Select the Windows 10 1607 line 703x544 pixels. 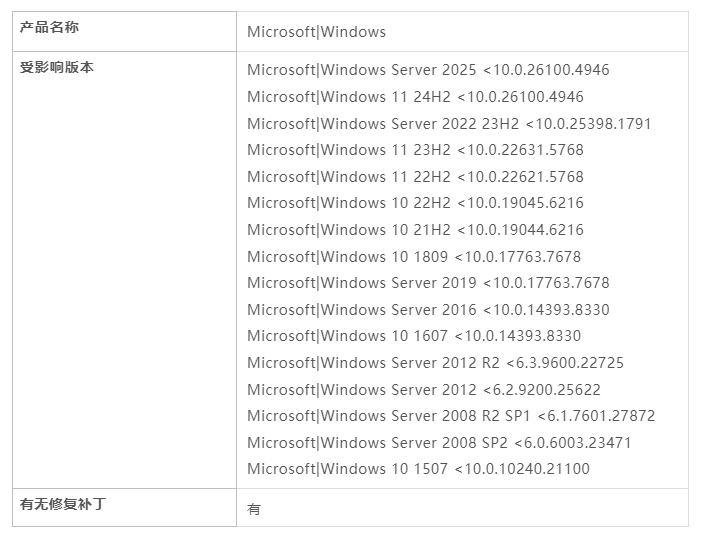coord(414,336)
